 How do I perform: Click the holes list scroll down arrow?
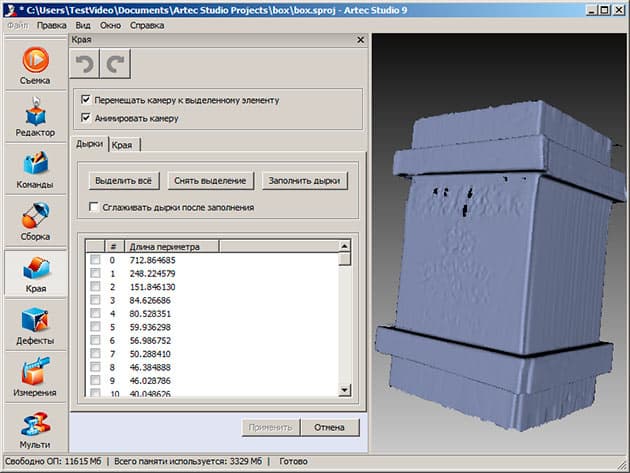coord(345,390)
